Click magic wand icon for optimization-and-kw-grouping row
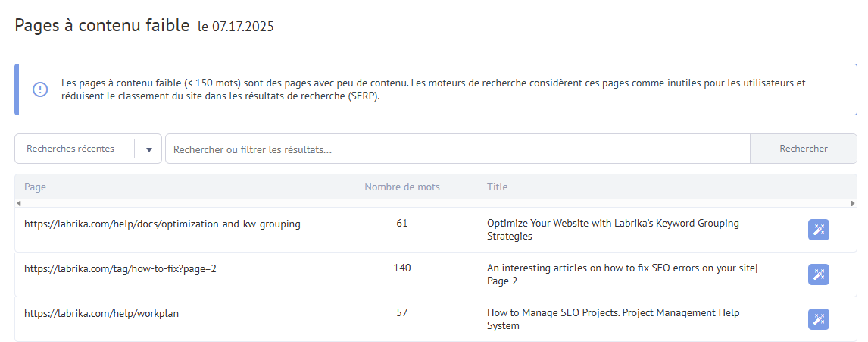This screenshot has height=342, width=868. (x=818, y=230)
